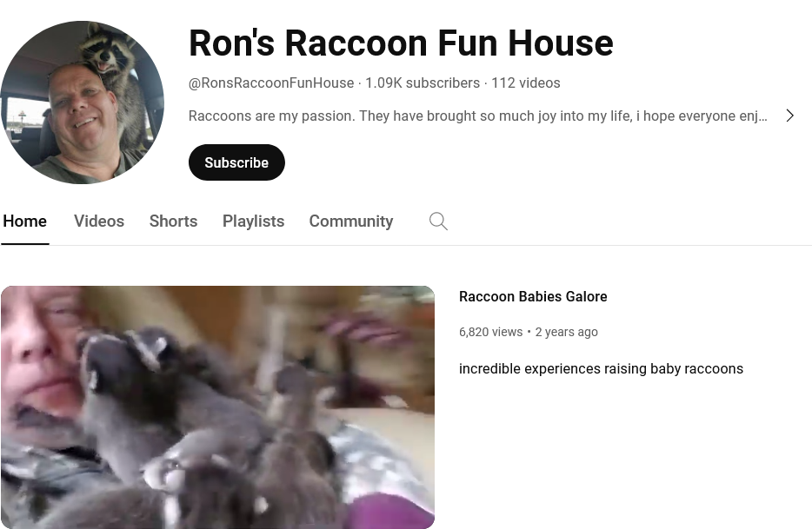Click the 1.09K subscribers text

coord(423,83)
